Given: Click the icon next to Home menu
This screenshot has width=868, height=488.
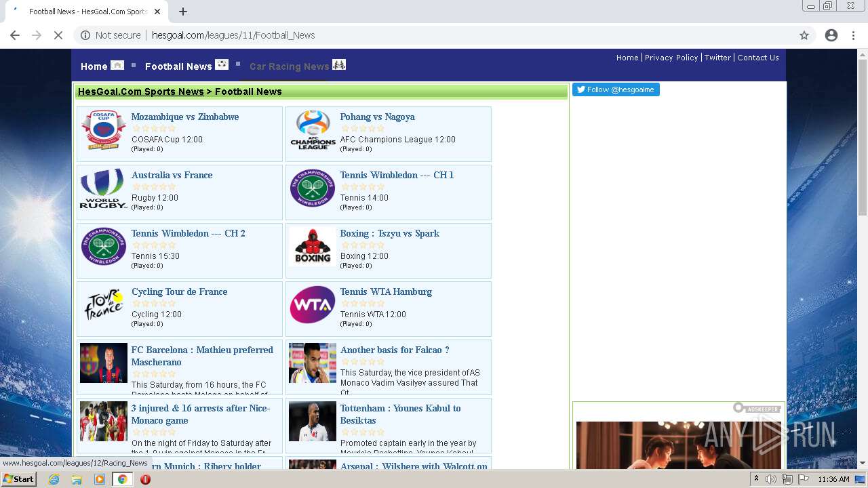Looking at the screenshot, I should click(117, 65).
